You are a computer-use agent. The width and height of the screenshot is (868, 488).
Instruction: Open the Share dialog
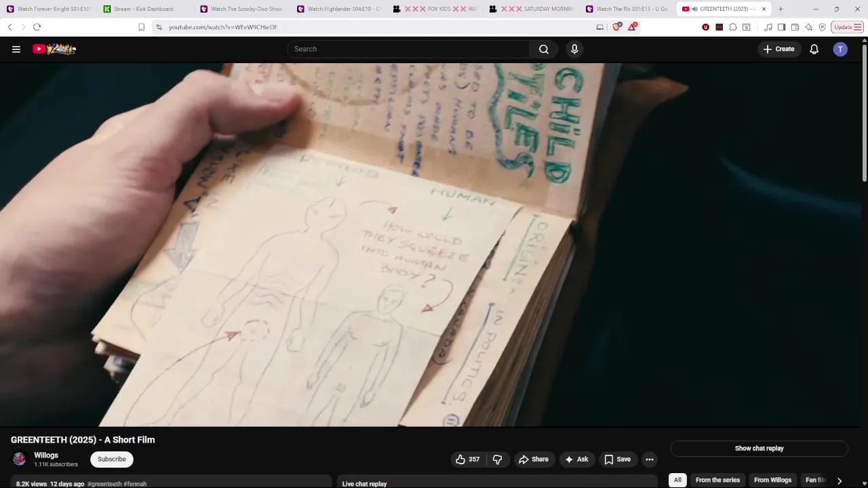(534, 460)
